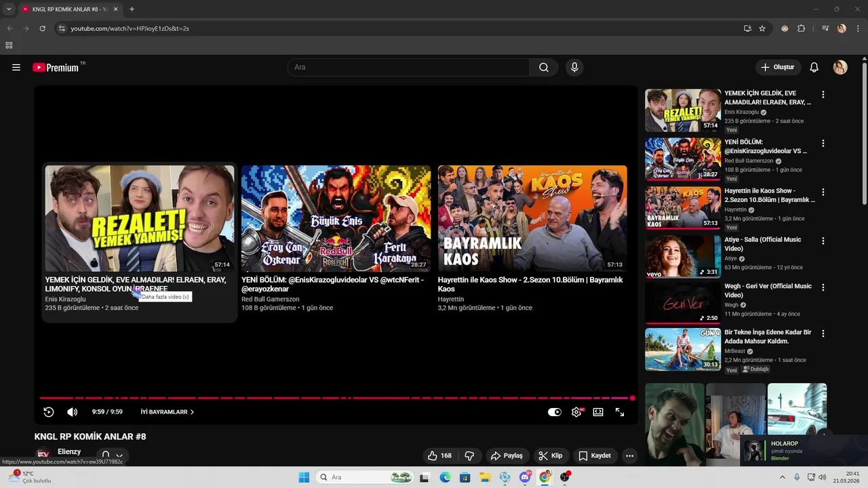The width and height of the screenshot is (868, 488).
Task: Open options for MrBeast Bir Tekne video
Action: coord(823,333)
